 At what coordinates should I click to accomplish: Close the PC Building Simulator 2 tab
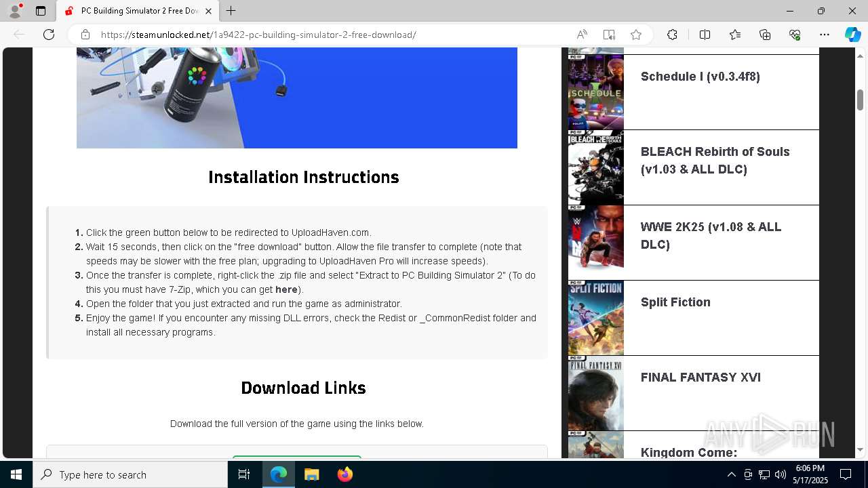pyautogui.click(x=209, y=11)
